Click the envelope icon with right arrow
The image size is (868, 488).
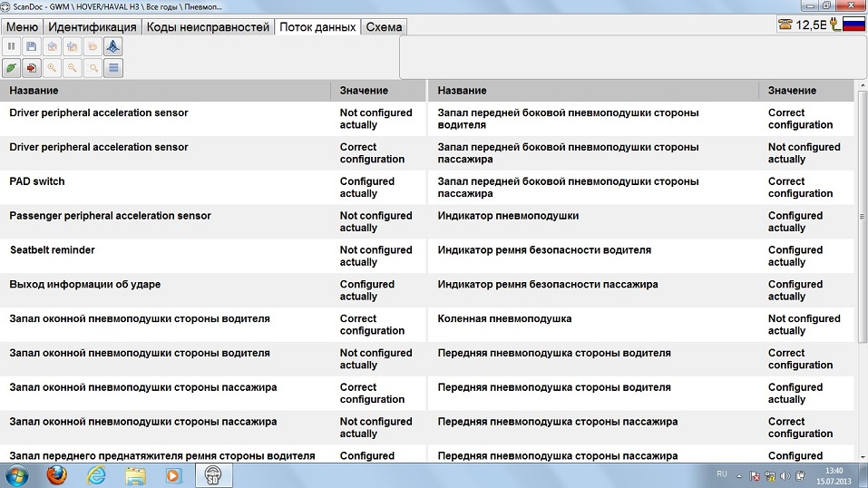click(73, 46)
